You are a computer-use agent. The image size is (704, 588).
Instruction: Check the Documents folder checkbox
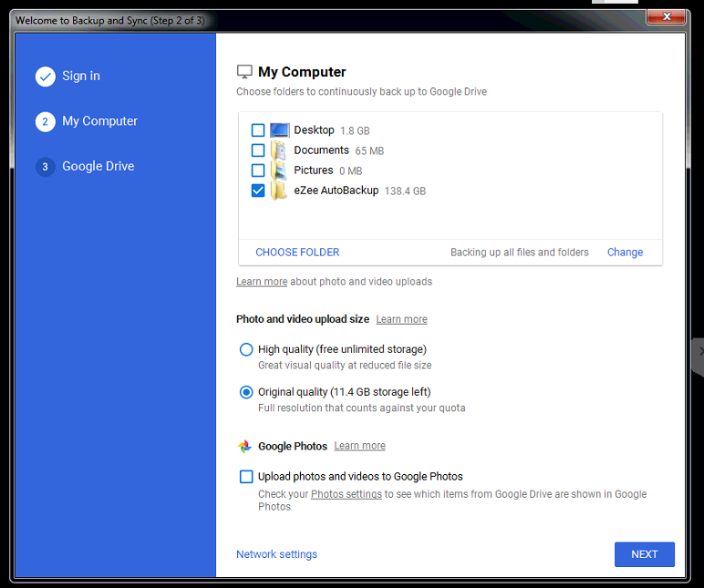pyautogui.click(x=258, y=150)
